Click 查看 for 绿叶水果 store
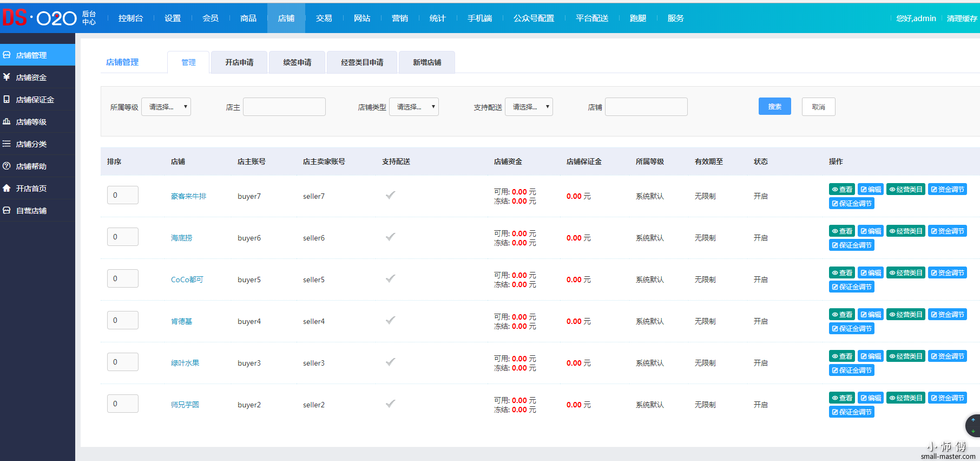This screenshot has width=980, height=461. pos(842,356)
